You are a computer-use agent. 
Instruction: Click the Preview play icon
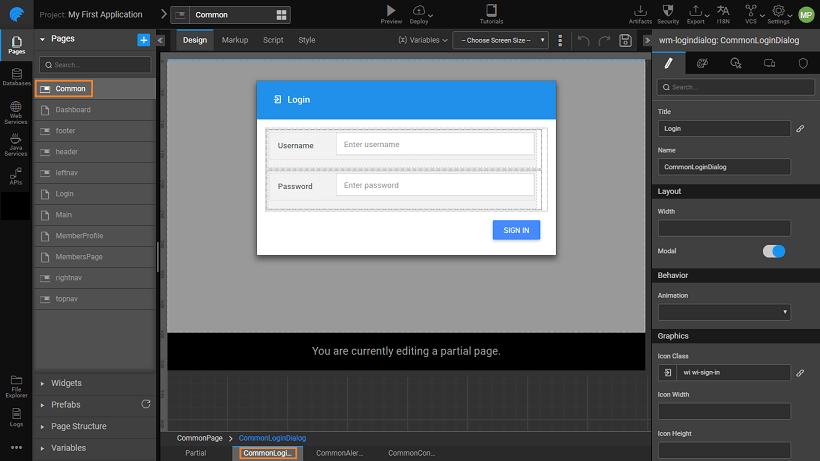click(x=391, y=10)
